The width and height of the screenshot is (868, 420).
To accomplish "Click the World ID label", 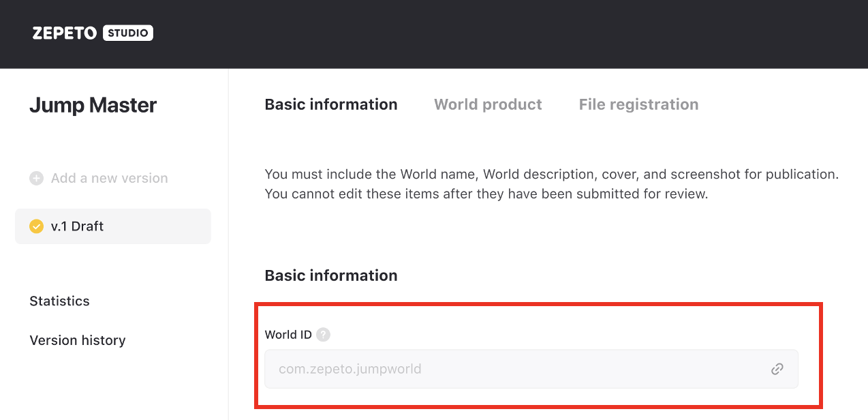I will coord(288,335).
